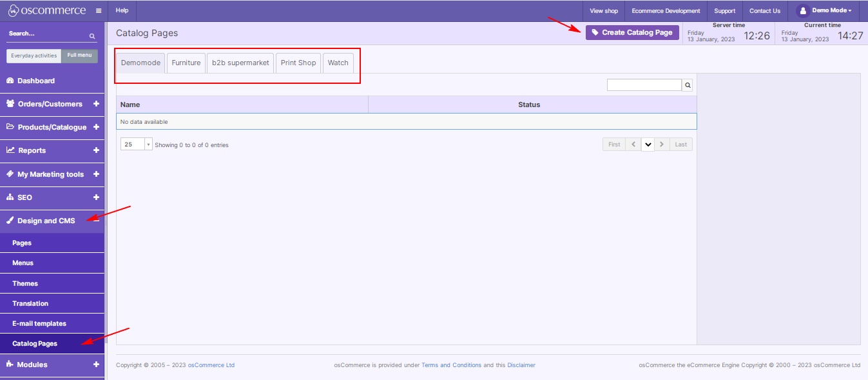868x380 pixels.
Task: Click Create Catalog Page button
Action: (632, 32)
